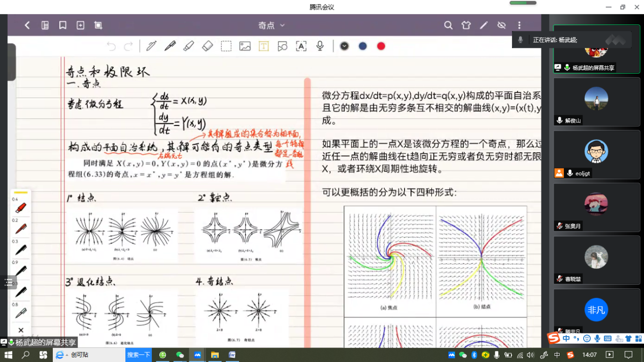Screen dimensions: 644x362
Task: Click the bookmark icon in the header
Action: pyautogui.click(x=63, y=25)
